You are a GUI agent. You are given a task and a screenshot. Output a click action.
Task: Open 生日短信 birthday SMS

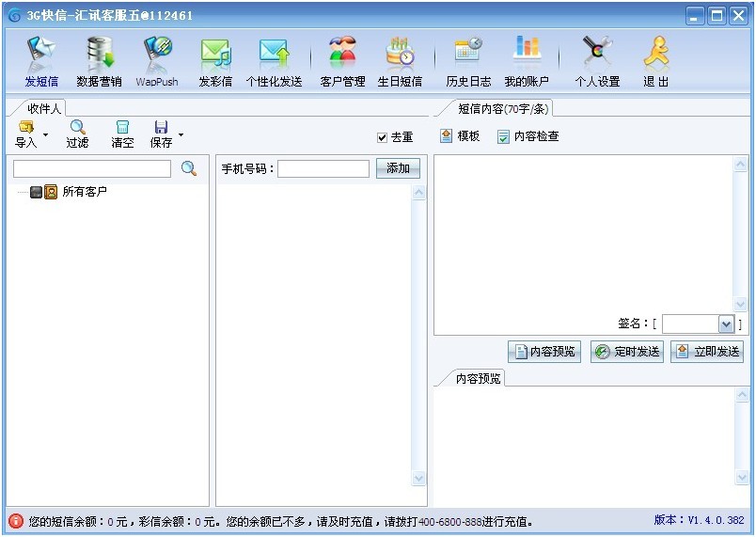[x=400, y=62]
